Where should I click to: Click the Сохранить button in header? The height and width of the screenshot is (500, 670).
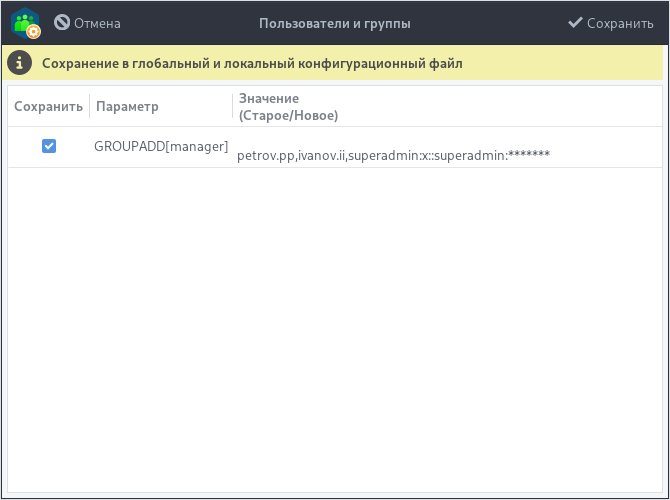(611, 23)
